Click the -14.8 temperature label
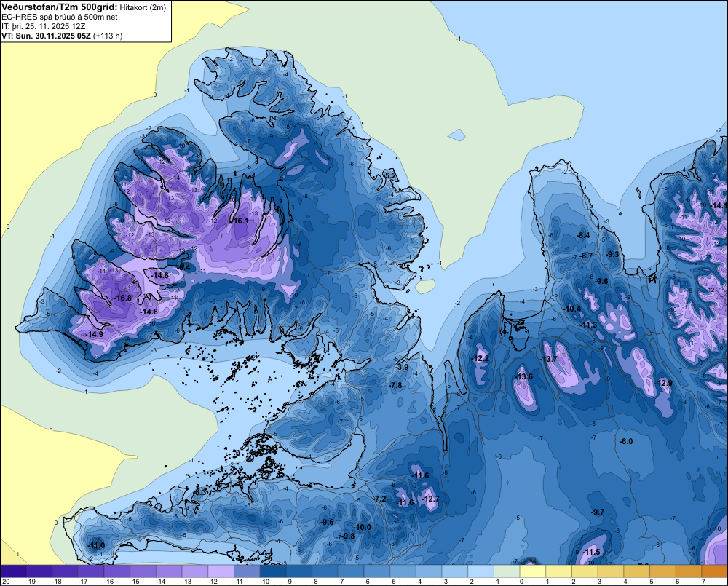 coord(160,275)
